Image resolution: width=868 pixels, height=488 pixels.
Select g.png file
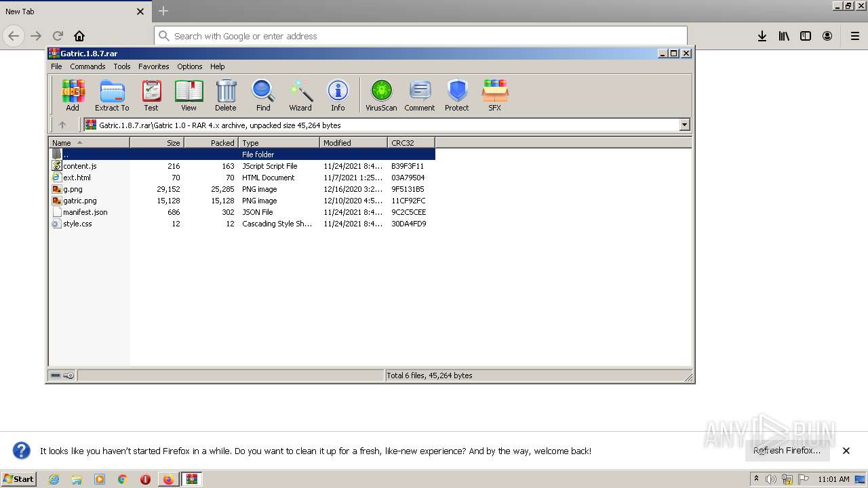click(x=242, y=189)
